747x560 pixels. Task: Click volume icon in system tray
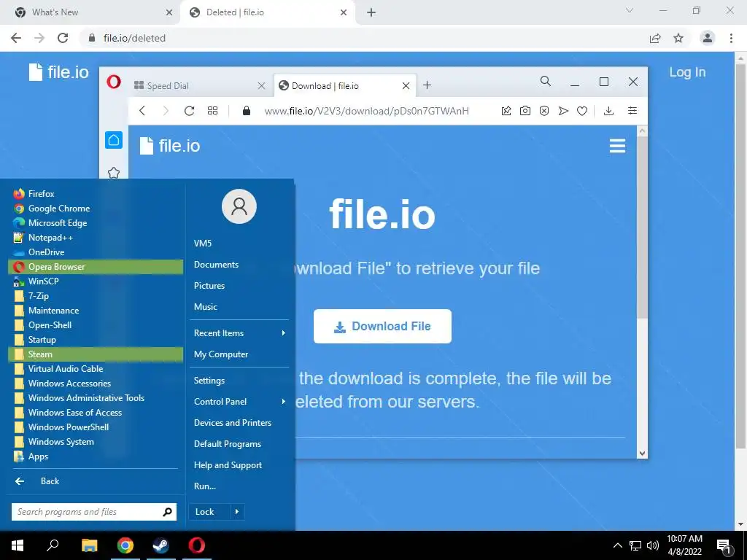[x=653, y=545]
